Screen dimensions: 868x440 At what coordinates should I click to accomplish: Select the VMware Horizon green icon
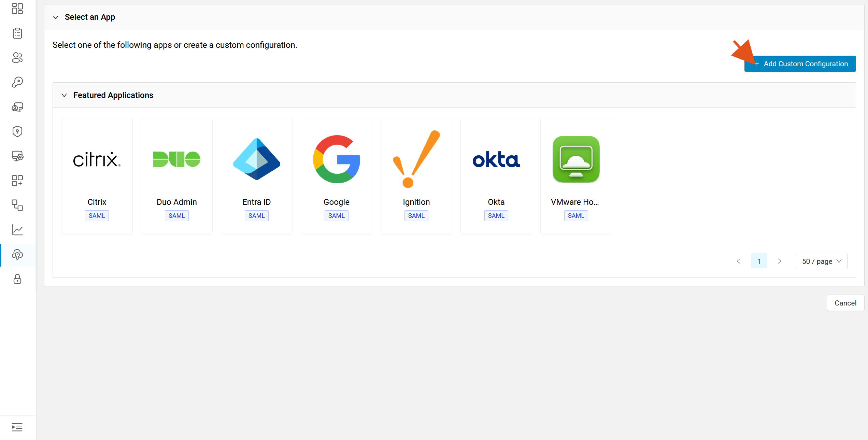pyautogui.click(x=576, y=159)
